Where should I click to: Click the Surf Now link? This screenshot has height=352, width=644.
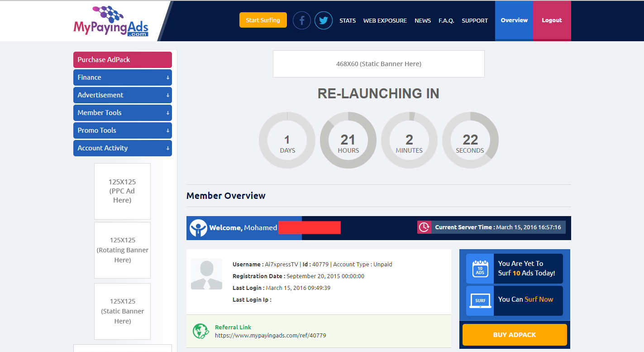pyautogui.click(x=539, y=299)
